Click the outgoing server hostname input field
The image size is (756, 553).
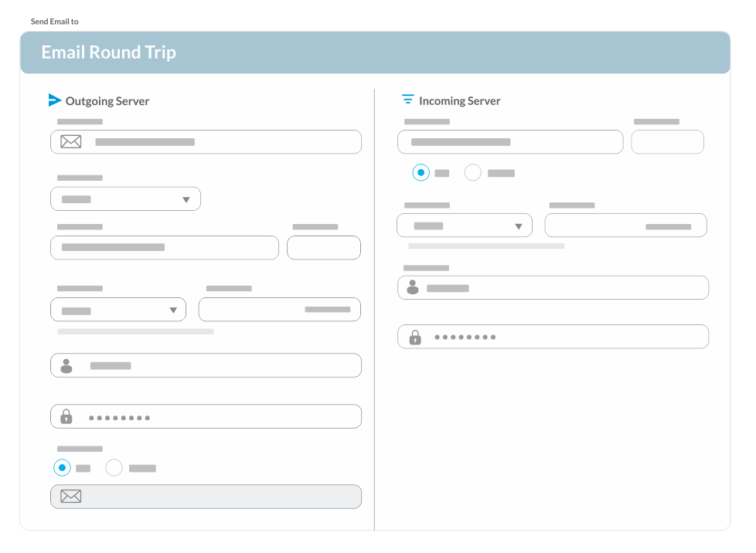click(x=164, y=247)
